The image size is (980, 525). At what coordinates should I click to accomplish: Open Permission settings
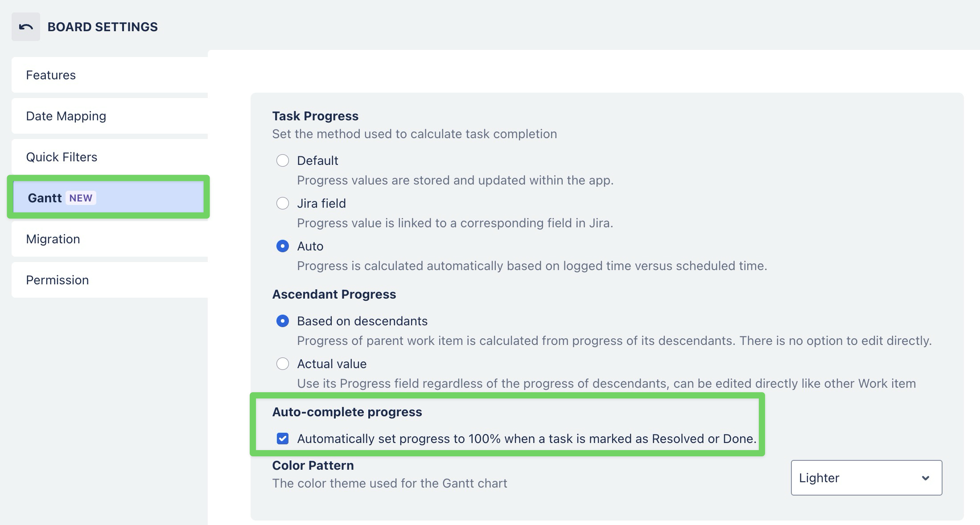(x=110, y=280)
